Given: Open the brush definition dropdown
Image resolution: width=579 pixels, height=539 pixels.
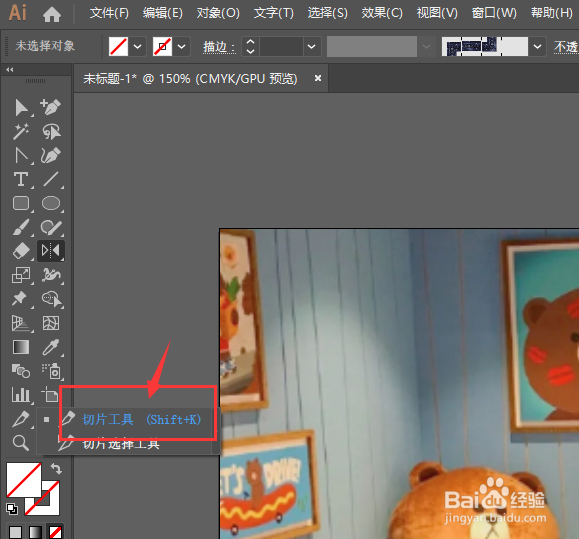Looking at the screenshot, I should pyautogui.click(x=537, y=47).
